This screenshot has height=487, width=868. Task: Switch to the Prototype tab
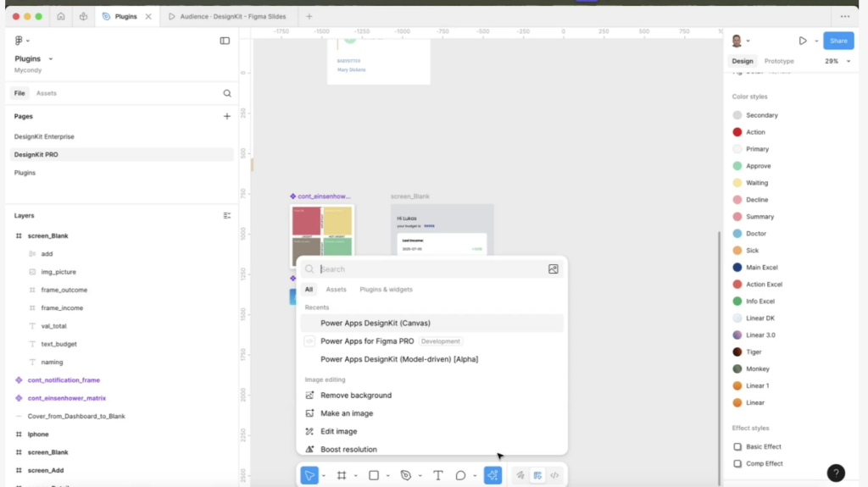[x=779, y=62]
